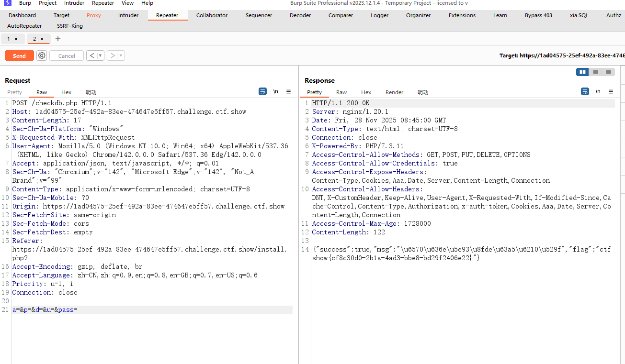Image resolution: width=625 pixels, height=364 pixels.
Task: Open Repeater send settings gear
Action: [x=42, y=55]
